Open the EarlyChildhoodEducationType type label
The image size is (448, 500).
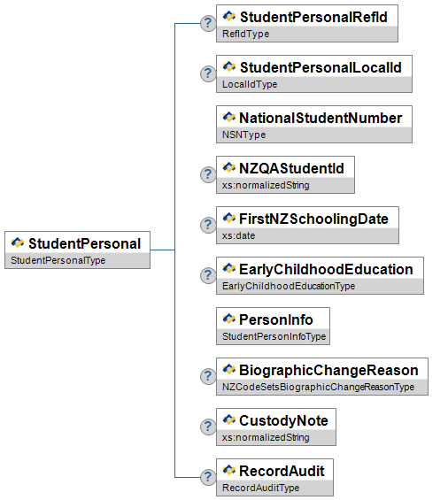pyautogui.click(x=289, y=286)
